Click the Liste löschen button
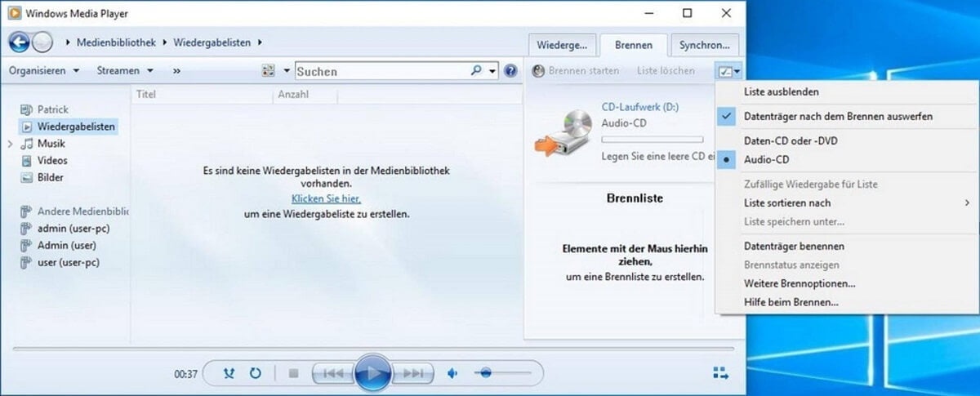This screenshot has width=980, height=396. (x=666, y=71)
